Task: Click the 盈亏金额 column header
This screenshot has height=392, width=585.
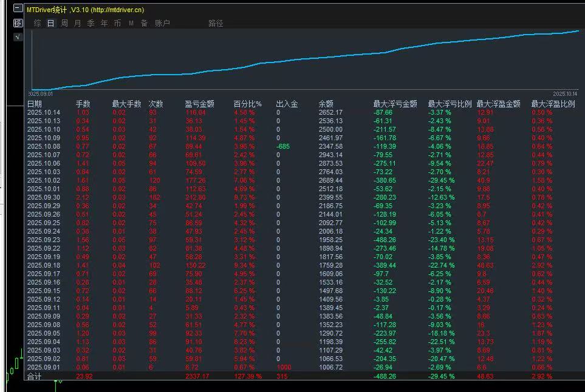Action: click(199, 104)
